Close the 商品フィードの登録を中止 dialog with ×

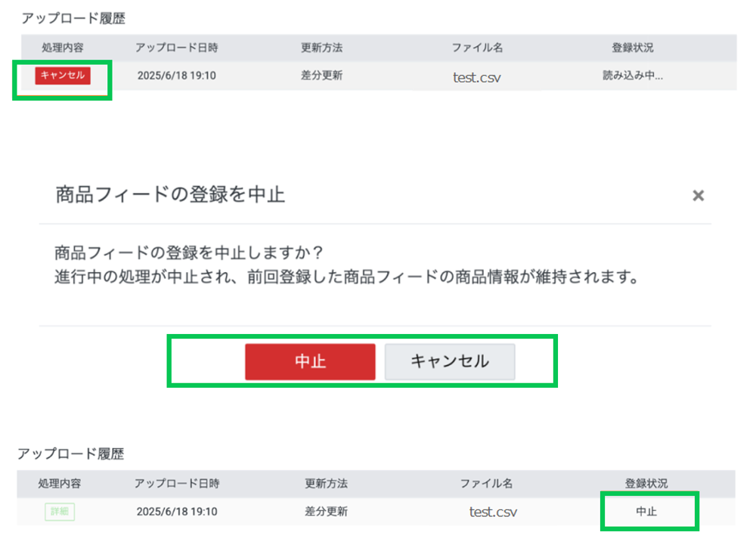point(699,196)
